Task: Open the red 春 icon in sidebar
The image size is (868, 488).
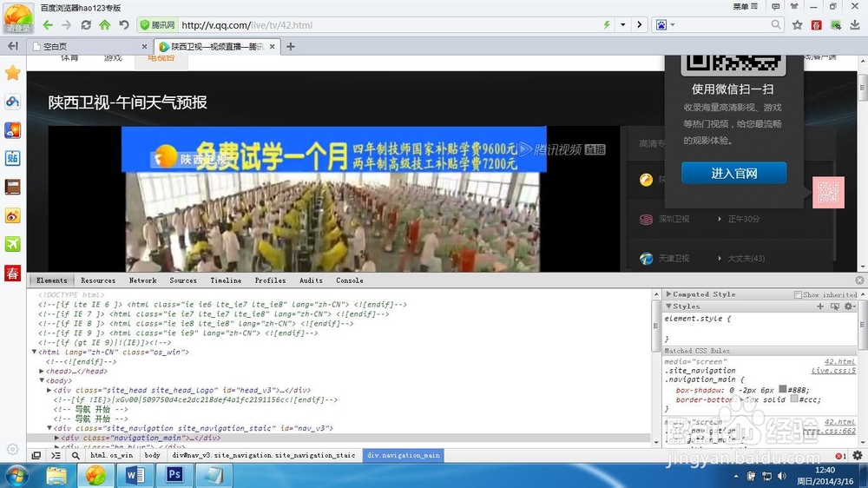Action: tap(12, 273)
